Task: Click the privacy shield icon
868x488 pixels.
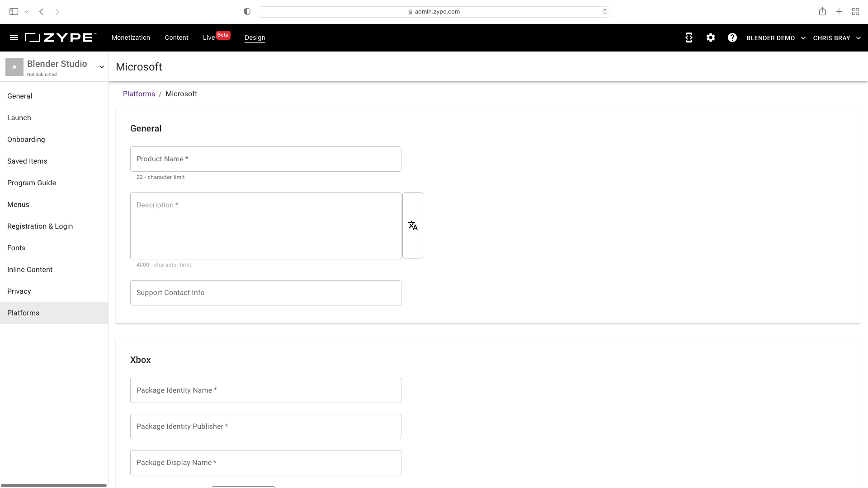Action: [x=247, y=12]
